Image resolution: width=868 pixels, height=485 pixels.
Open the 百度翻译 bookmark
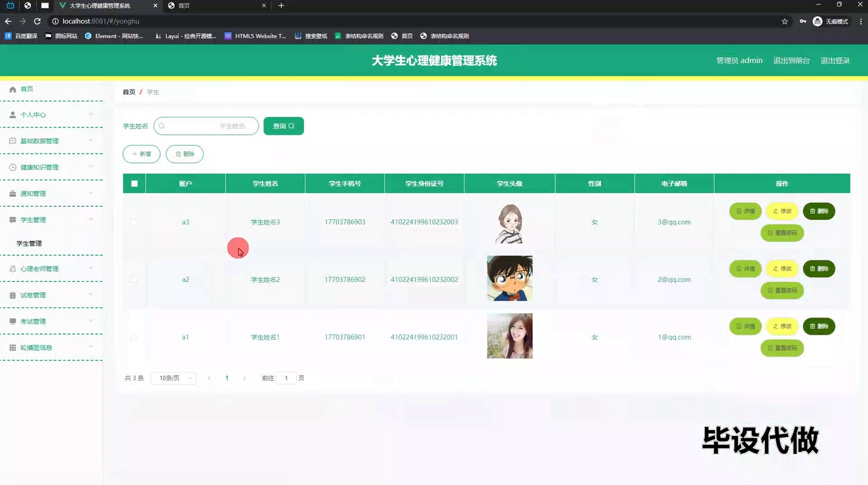point(21,36)
